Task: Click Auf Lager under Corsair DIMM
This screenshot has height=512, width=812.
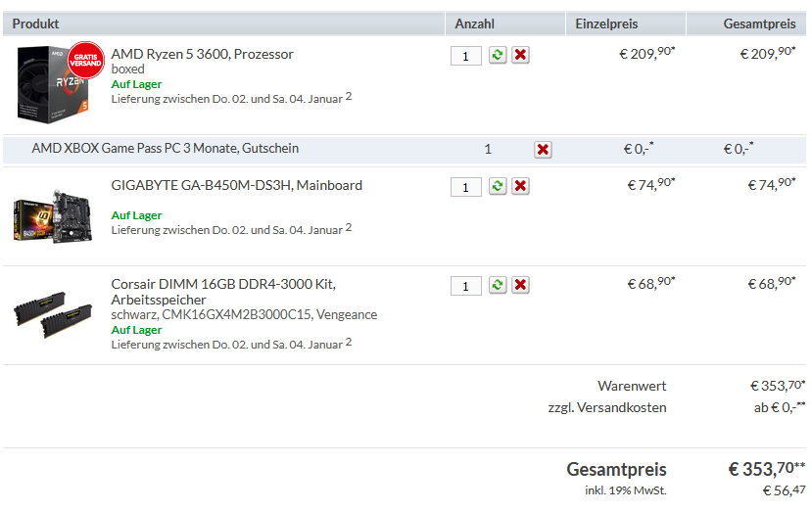Action: (136, 330)
